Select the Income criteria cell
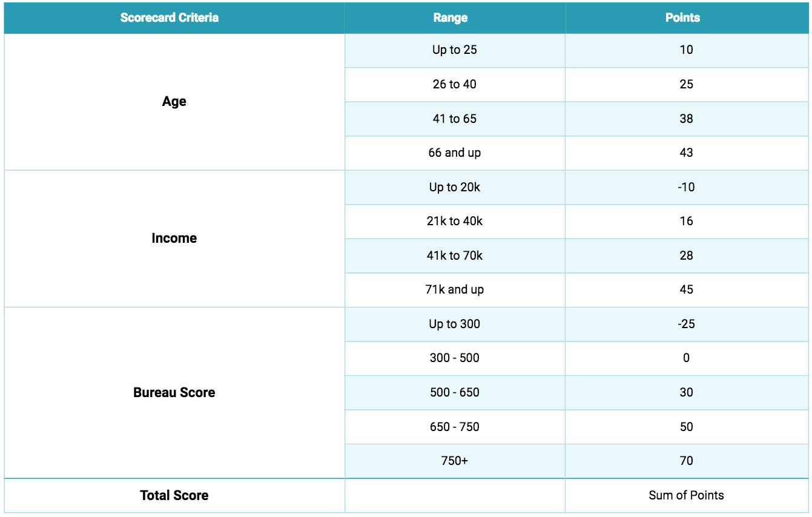The height and width of the screenshot is (517, 812). (174, 238)
